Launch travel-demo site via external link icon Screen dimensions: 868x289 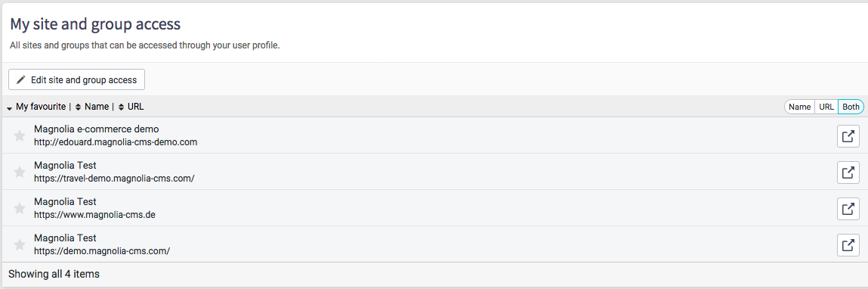click(x=848, y=172)
